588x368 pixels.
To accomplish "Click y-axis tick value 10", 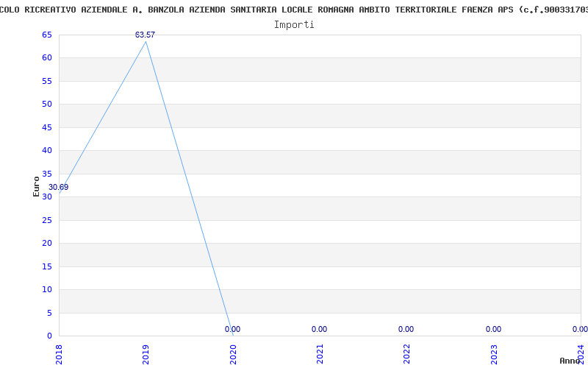I will point(47,289).
